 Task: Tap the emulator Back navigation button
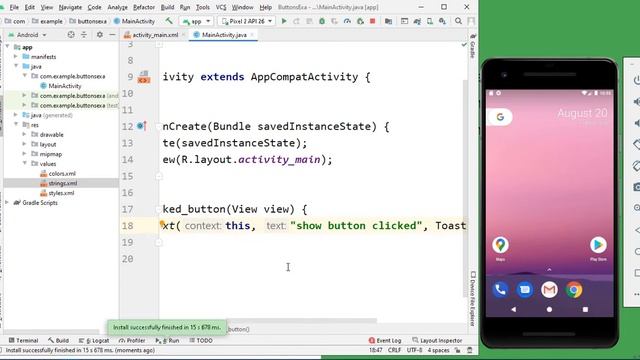point(513,309)
